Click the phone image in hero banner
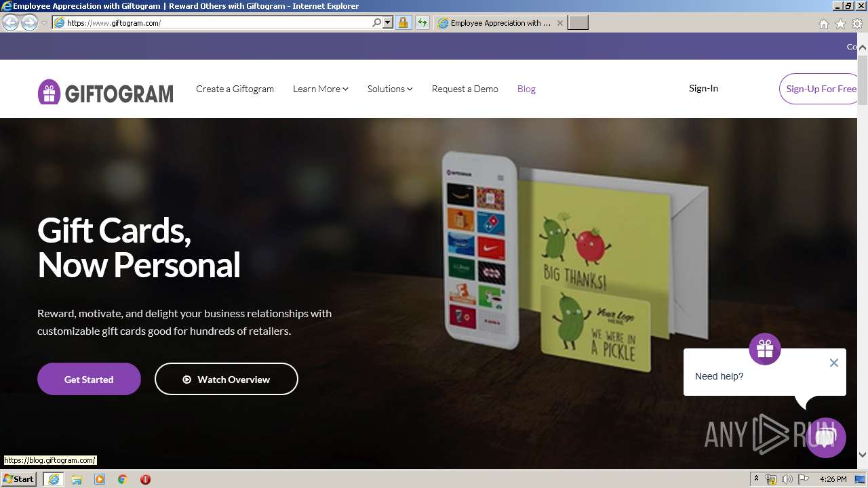Screen dimensions: 868x488 point(481,251)
